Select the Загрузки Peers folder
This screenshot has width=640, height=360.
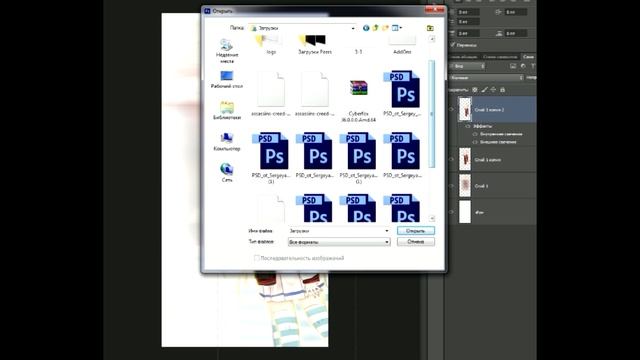point(315,45)
